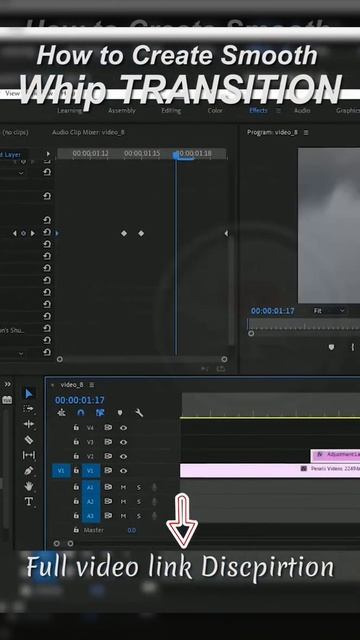360x640 pixels.
Task: Open timeline display settings wrench
Action: pyautogui.click(x=139, y=413)
